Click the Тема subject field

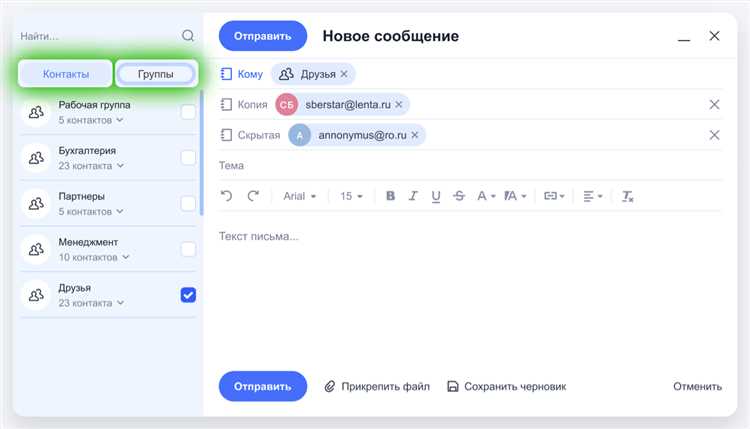pyautogui.click(x=471, y=165)
